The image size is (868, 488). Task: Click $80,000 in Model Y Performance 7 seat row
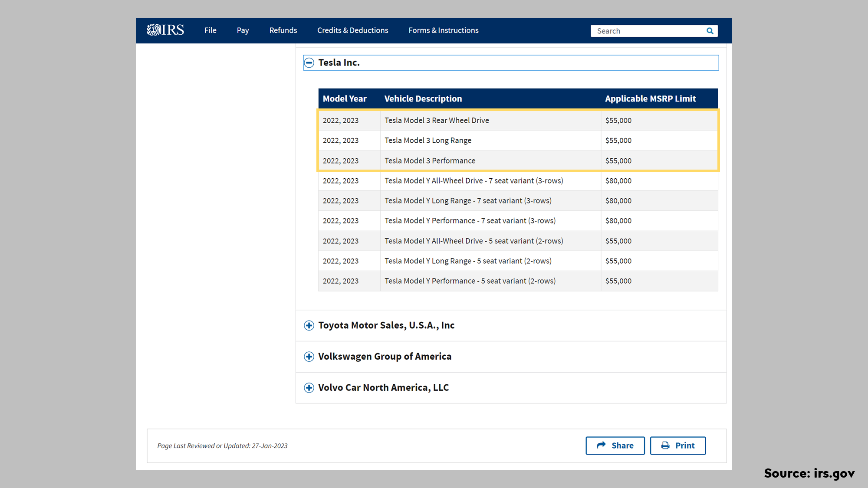[618, 221]
